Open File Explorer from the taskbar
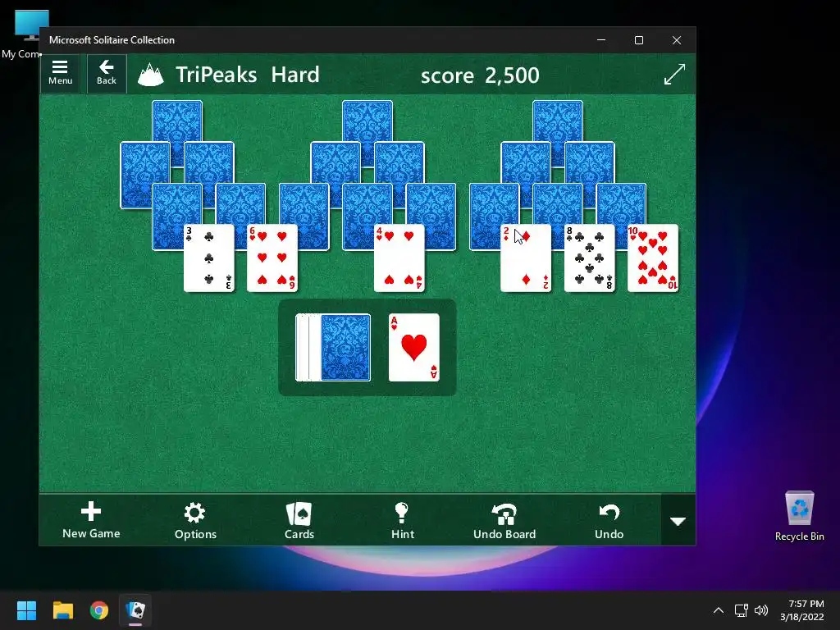The height and width of the screenshot is (630, 840). 62,610
